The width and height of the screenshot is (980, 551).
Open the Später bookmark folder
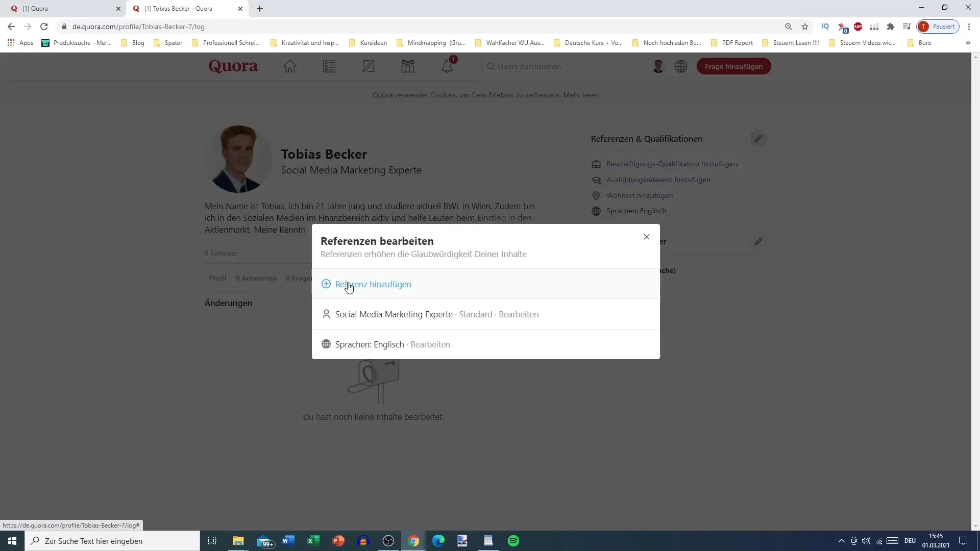click(168, 43)
